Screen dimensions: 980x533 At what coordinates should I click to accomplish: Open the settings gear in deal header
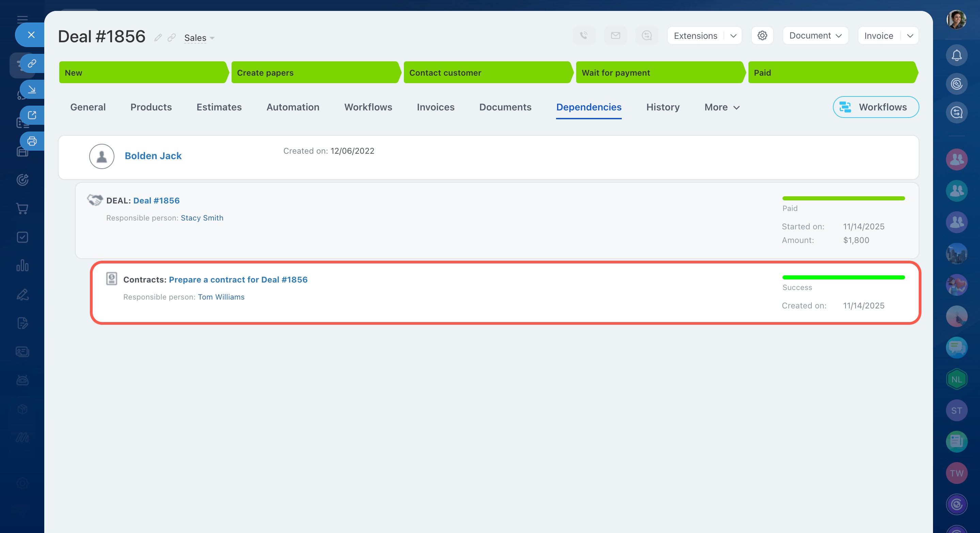(x=762, y=35)
